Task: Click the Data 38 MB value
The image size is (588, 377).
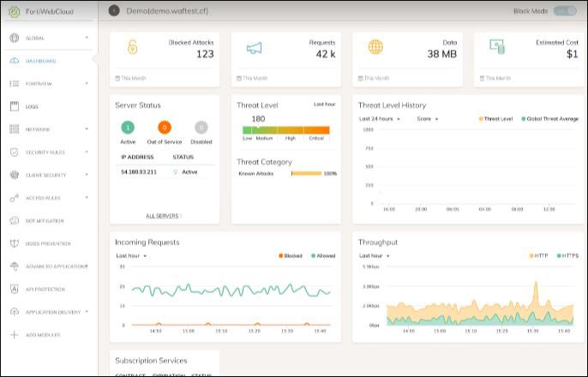Action: (x=442, y=54)
